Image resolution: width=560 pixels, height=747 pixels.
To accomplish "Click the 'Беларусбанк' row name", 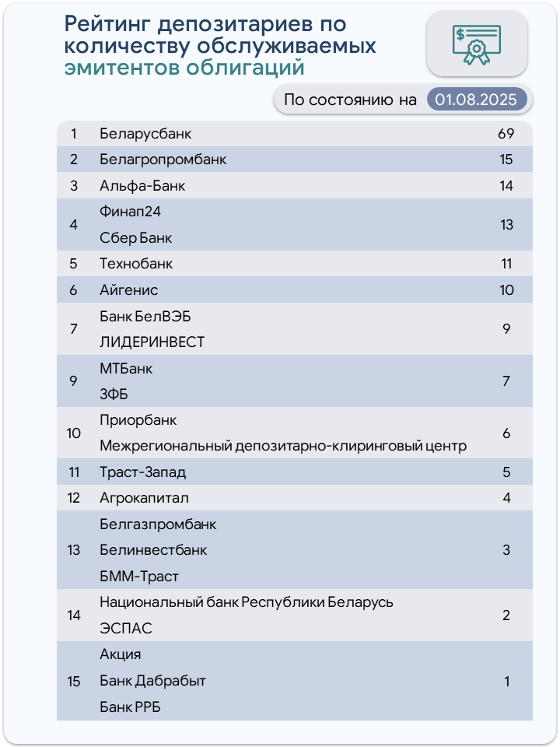I will 145,134.
